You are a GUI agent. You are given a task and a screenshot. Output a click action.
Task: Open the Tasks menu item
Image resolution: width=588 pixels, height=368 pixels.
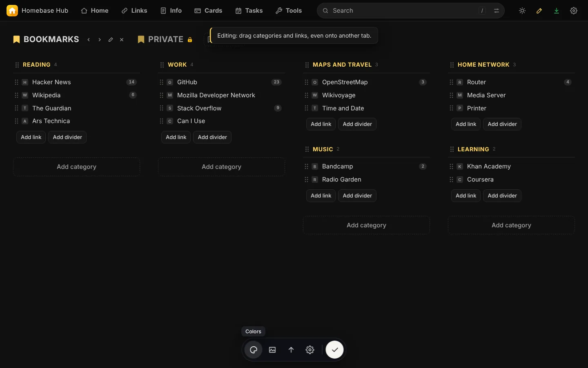point(249,11)
